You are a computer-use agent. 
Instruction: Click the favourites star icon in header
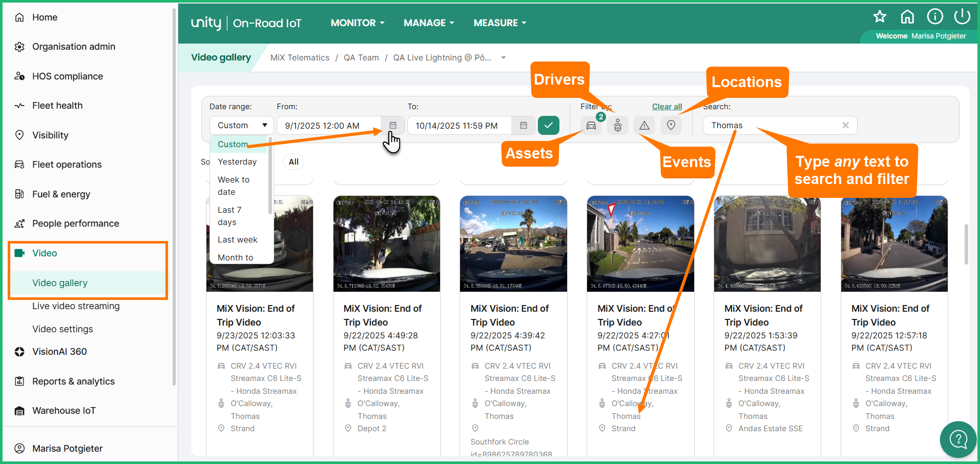point(880,17)
